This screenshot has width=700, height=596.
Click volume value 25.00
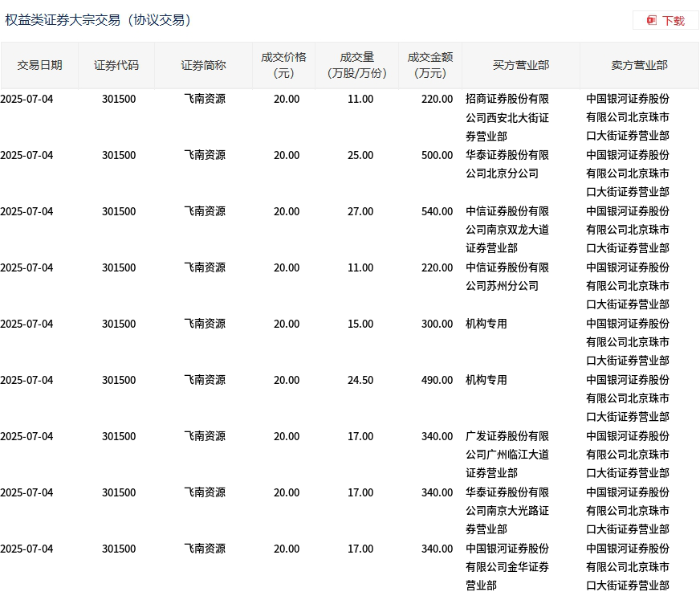[x=360, y=156]
